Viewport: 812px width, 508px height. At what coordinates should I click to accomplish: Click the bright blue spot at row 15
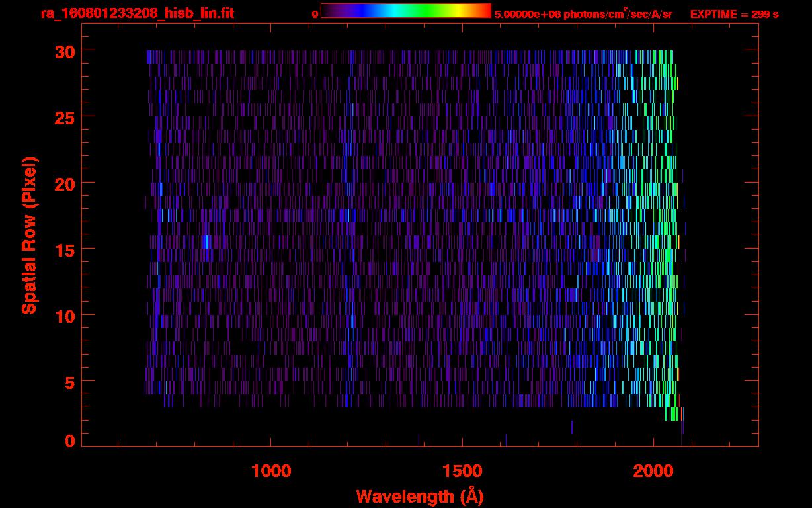point(206,242)
